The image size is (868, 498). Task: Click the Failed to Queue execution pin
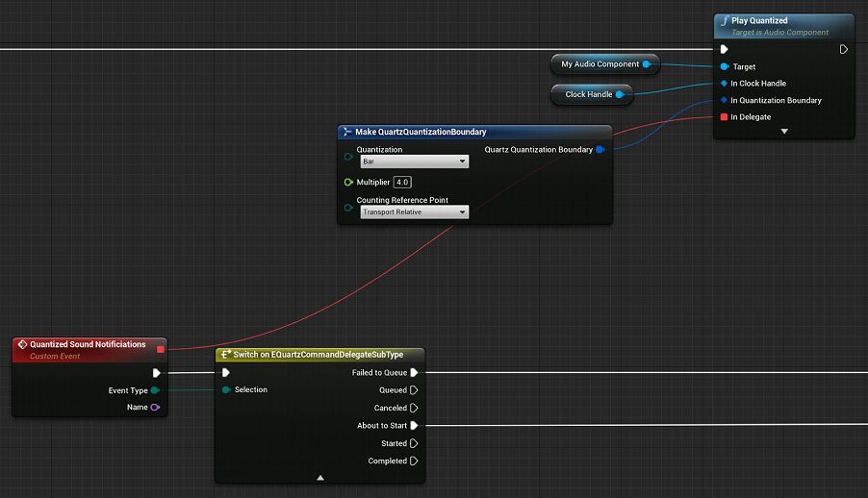(414, 373)
